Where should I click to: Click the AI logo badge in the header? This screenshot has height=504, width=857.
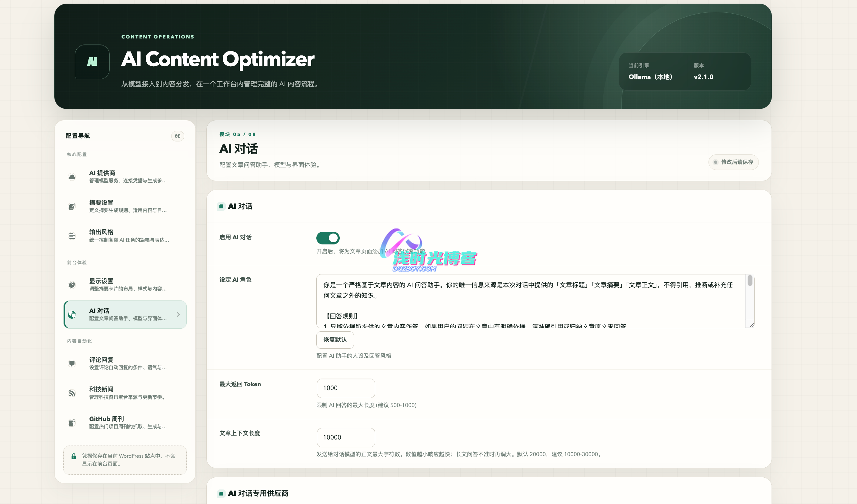tap(92, 62)
